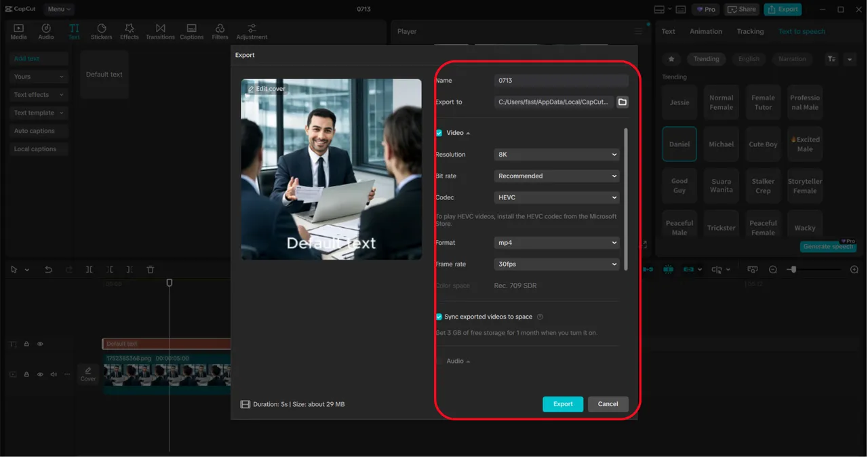Switch to the Animation tab

click(x=705, y=31)
